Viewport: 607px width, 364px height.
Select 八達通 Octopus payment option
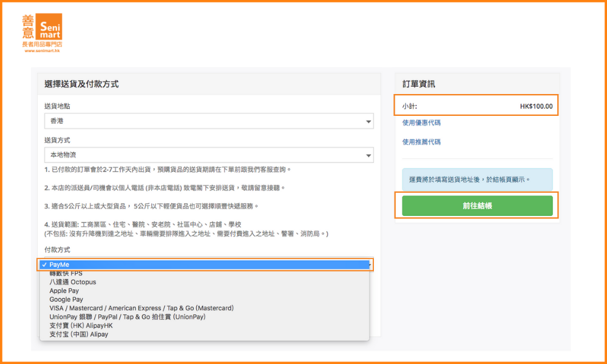click(x=73, y=282)
